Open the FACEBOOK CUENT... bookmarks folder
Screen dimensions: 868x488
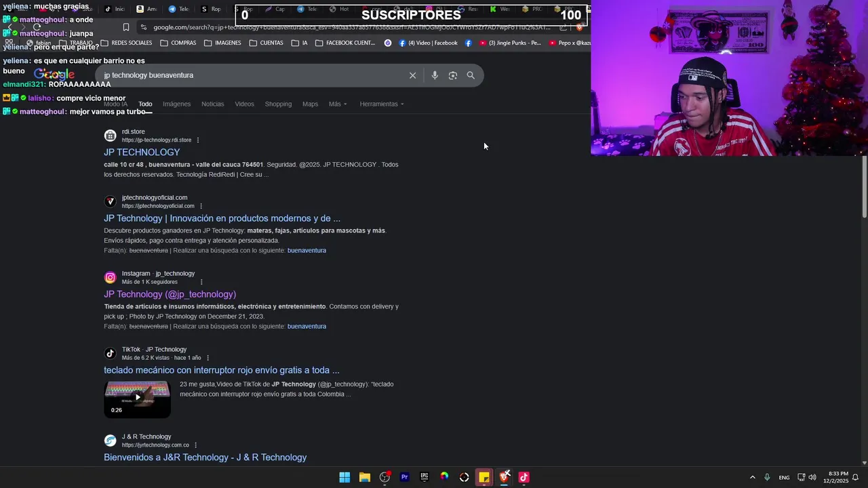(345, 43)
